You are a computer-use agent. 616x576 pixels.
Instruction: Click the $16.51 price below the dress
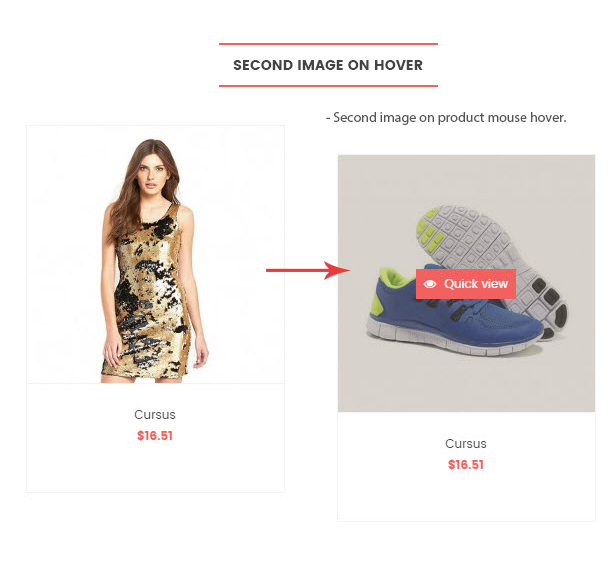(x=155, y=436)
